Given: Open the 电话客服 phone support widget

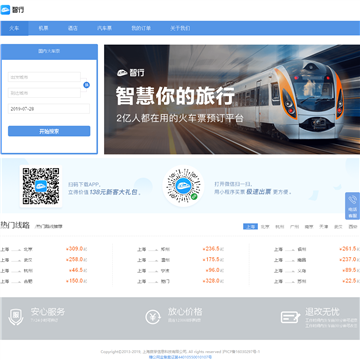Looking at the screenshot, I should [x=352, y=206].
